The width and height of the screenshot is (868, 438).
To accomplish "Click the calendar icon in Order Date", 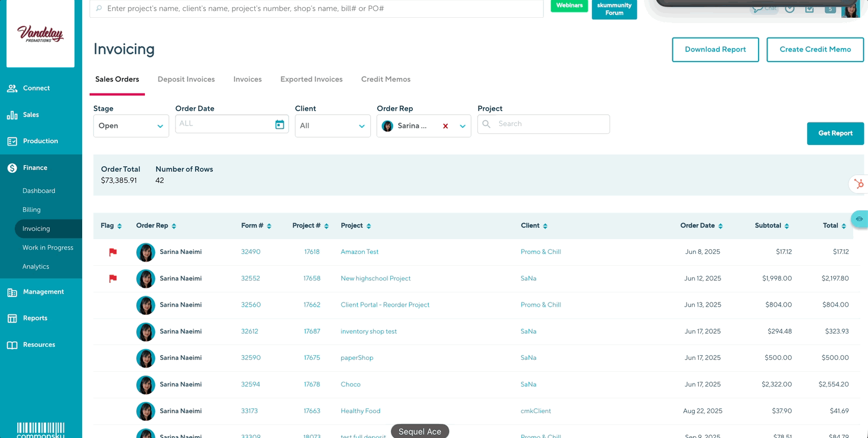I will [280, 124].
